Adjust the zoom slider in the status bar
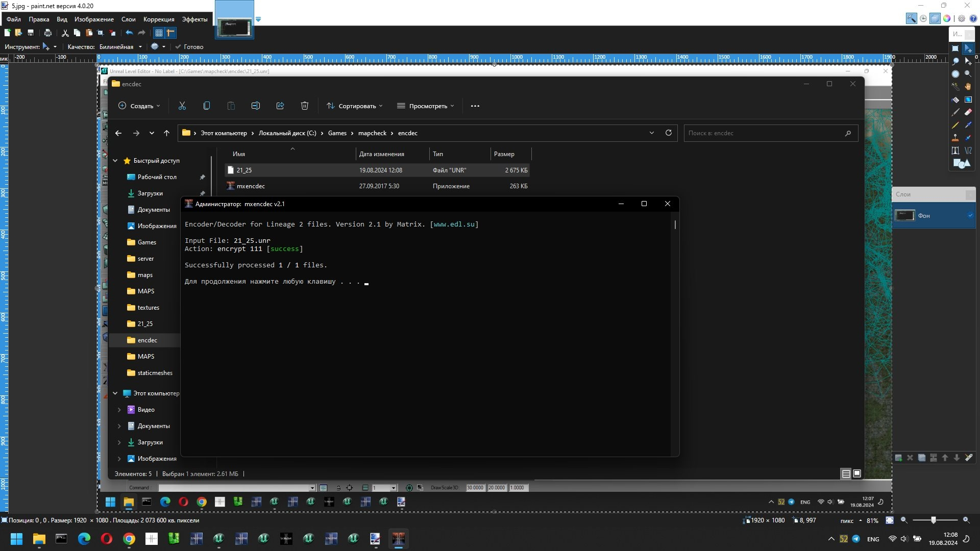Screen dimensions: 980x551 933,520
